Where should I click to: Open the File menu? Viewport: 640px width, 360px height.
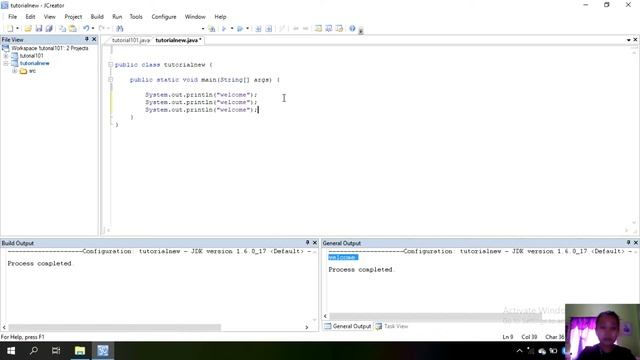tap(13, 17)
